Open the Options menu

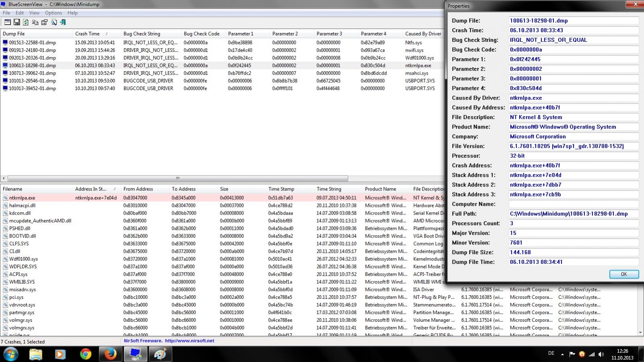click(x=54, y=13)
